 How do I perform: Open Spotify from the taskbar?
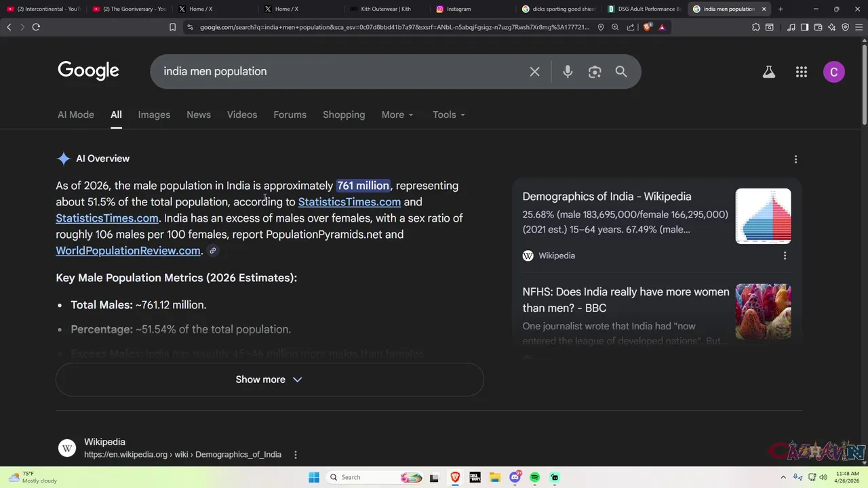[535, 477]
